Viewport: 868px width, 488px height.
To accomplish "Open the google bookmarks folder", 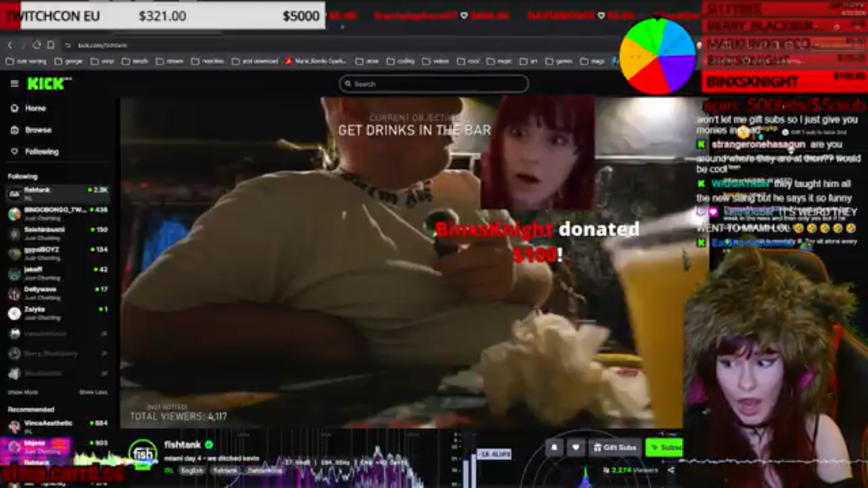I will [x=69, y=61].
